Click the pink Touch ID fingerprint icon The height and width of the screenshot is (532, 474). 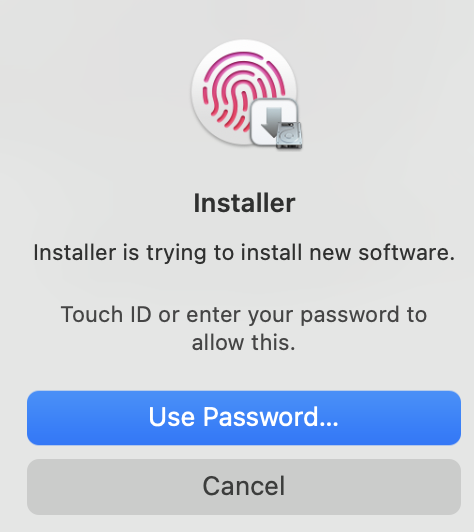[244, 92]
